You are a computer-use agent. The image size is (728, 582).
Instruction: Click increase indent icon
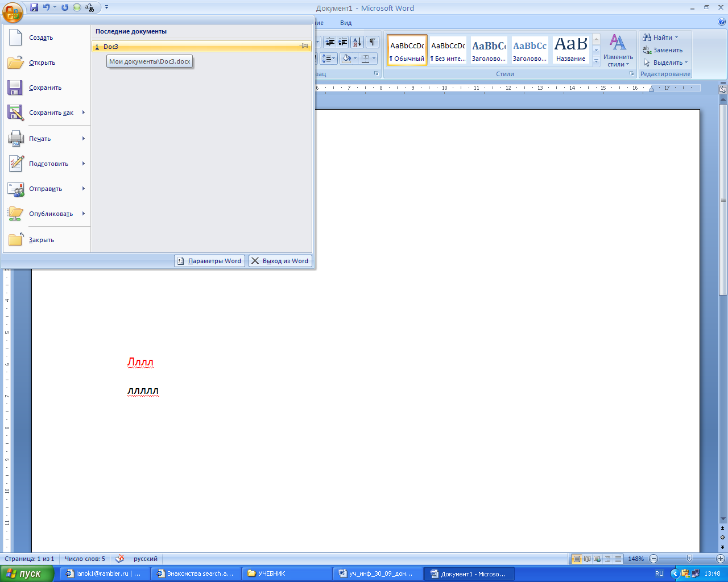(x=342, y=42)
